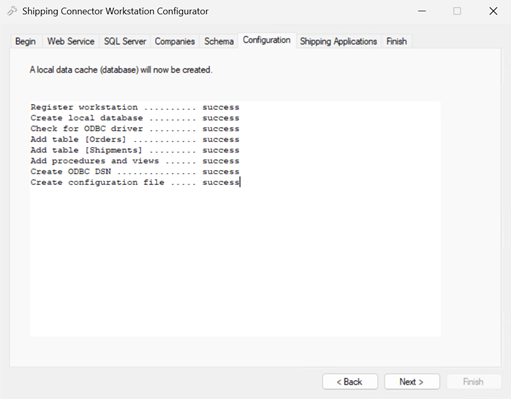Image resolution: width=512 pixels, height=399 pixels.
Task: Select the SQL Server tab
Action: click(x=125, y=41)
